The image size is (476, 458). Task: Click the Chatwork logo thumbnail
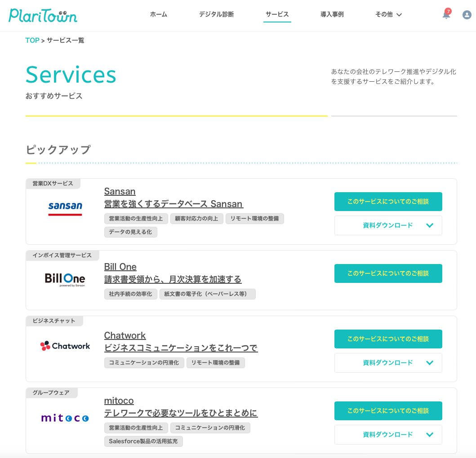[x=65, y=346]
